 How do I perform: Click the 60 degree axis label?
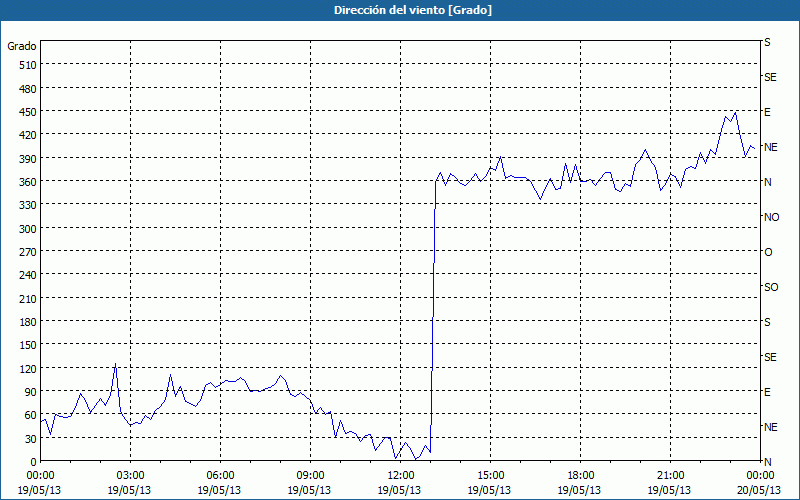pyautogui.click(x=30, y=415)
